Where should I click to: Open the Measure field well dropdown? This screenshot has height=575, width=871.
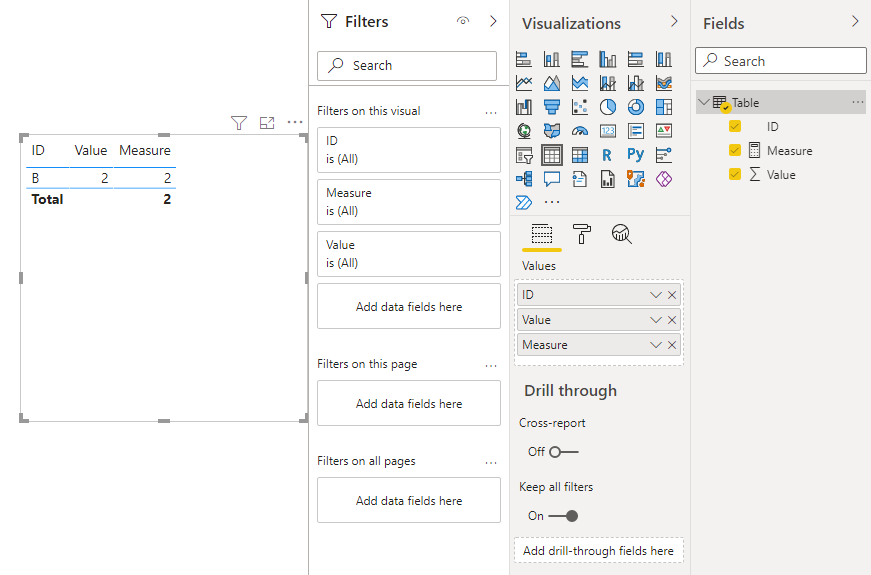655,345
